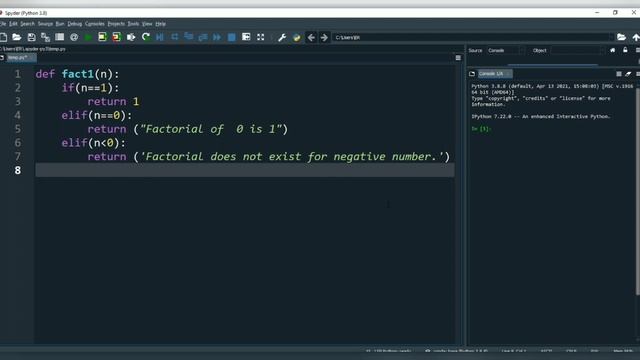Click the debug step over icon
Viewport: 640px width, 360px height.
pos(174,37)
